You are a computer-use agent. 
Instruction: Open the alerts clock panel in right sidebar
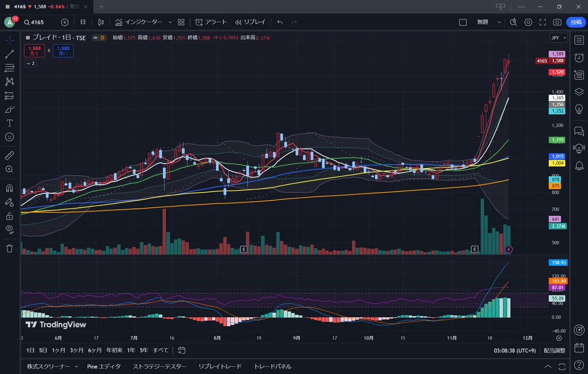[579, 57]
